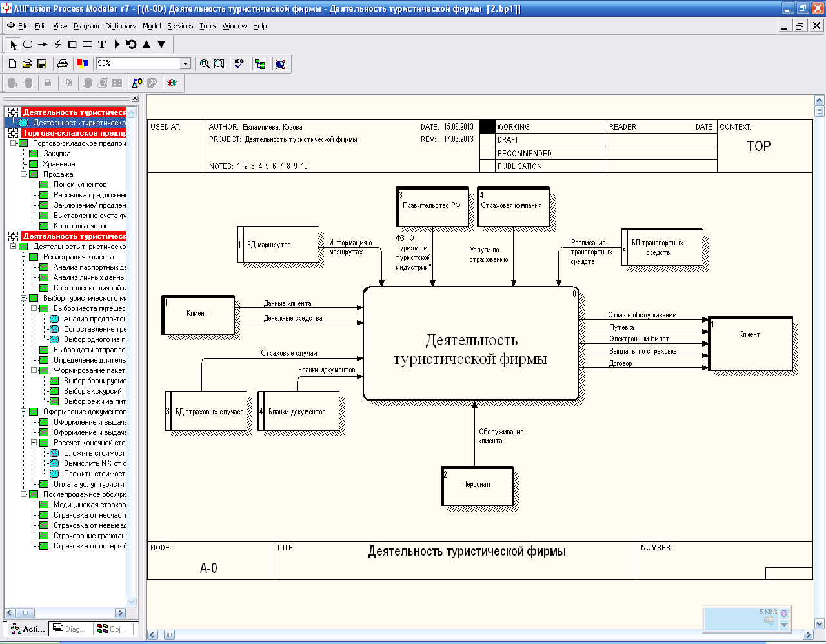Select the Pointer tool in the toolbox

[14, 45]
